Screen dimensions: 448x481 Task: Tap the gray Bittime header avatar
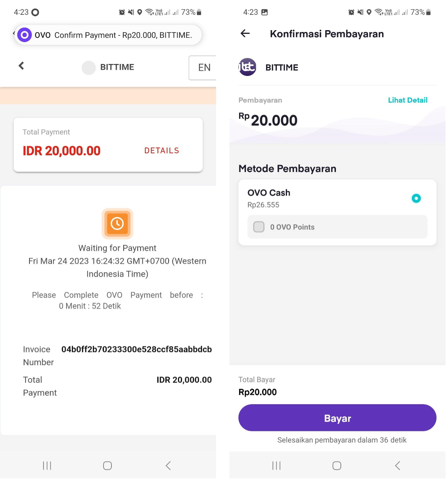(x=88, y=68)
